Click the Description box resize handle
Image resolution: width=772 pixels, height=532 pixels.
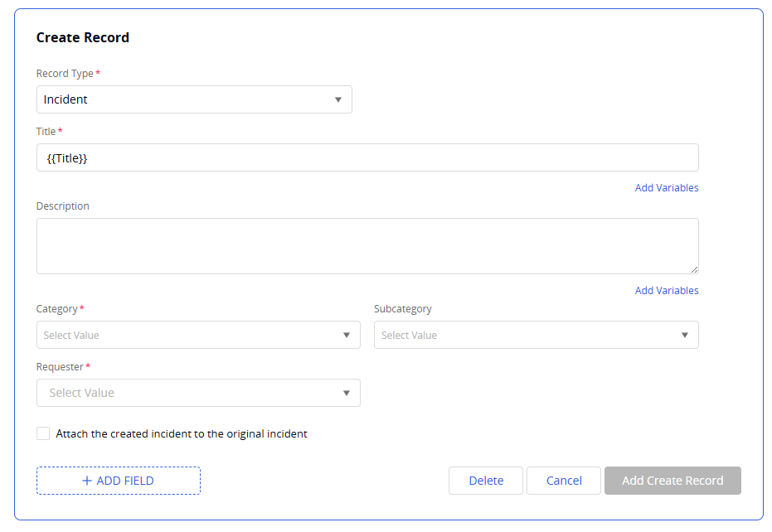point(694,269)
